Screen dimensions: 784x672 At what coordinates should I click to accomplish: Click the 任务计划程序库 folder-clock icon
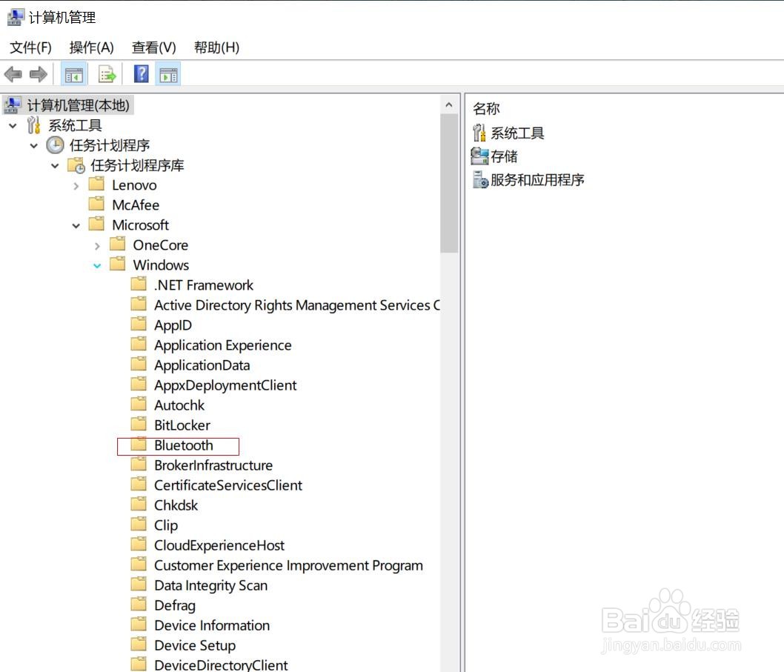click(76, 165)
